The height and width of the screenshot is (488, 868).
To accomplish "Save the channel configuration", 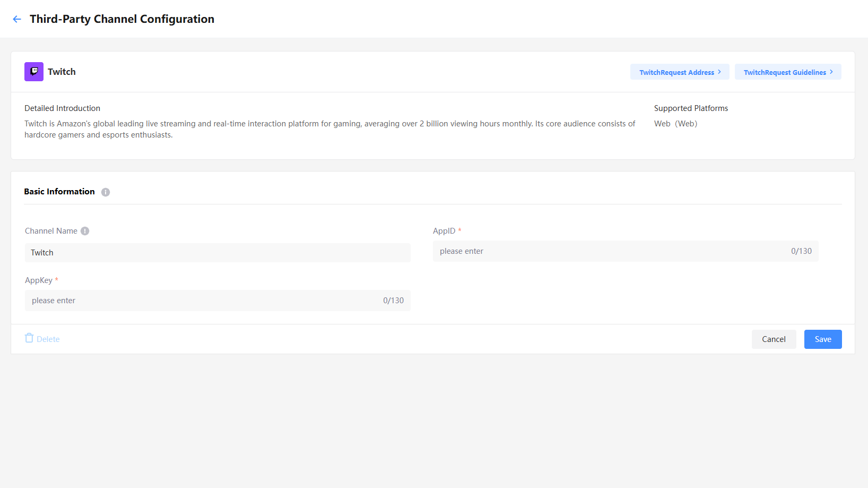I will 823,339.
